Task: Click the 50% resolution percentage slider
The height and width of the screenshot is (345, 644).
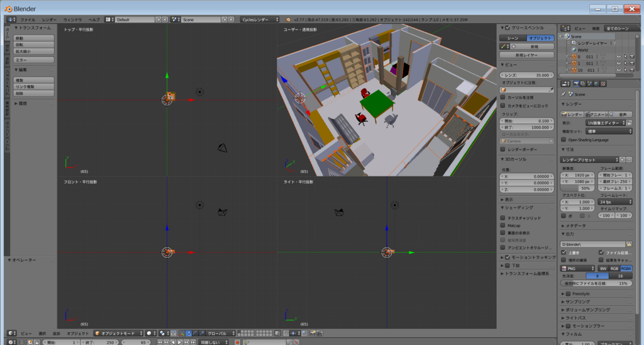Action: 577,188
